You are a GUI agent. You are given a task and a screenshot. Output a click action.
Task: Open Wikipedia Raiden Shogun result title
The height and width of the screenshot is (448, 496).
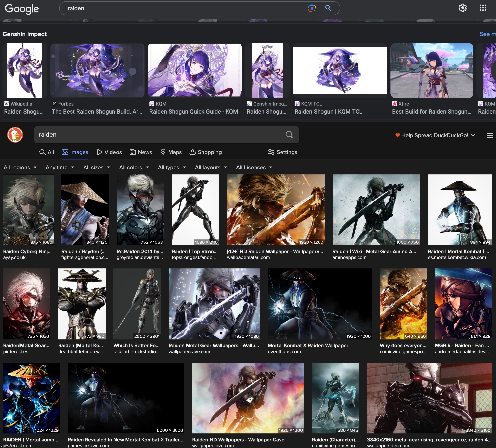coord(24,112)
